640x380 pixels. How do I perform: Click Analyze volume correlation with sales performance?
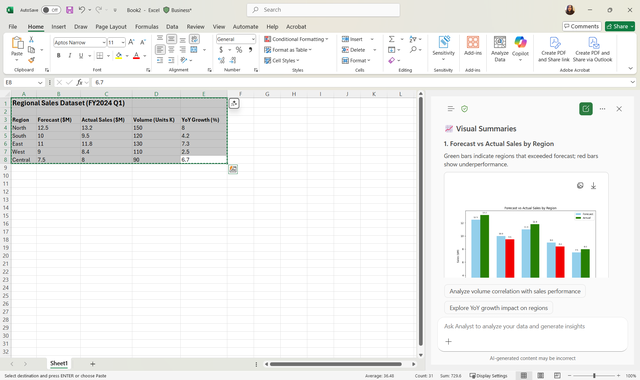click(x=515, y=291)
